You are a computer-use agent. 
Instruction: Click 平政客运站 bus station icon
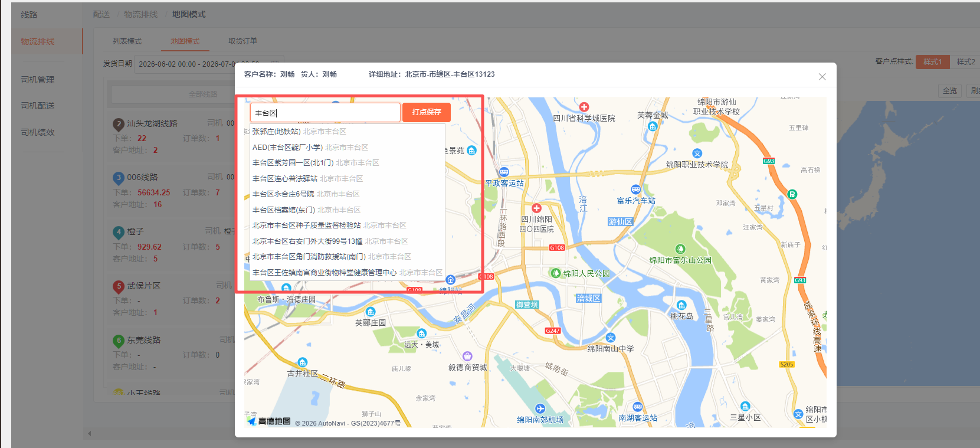[x=504, y=172]
